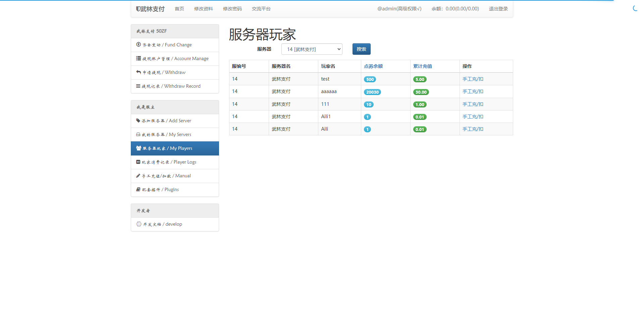
Task: Click the Plugins book icon
Action: click(x=138, y=189)
